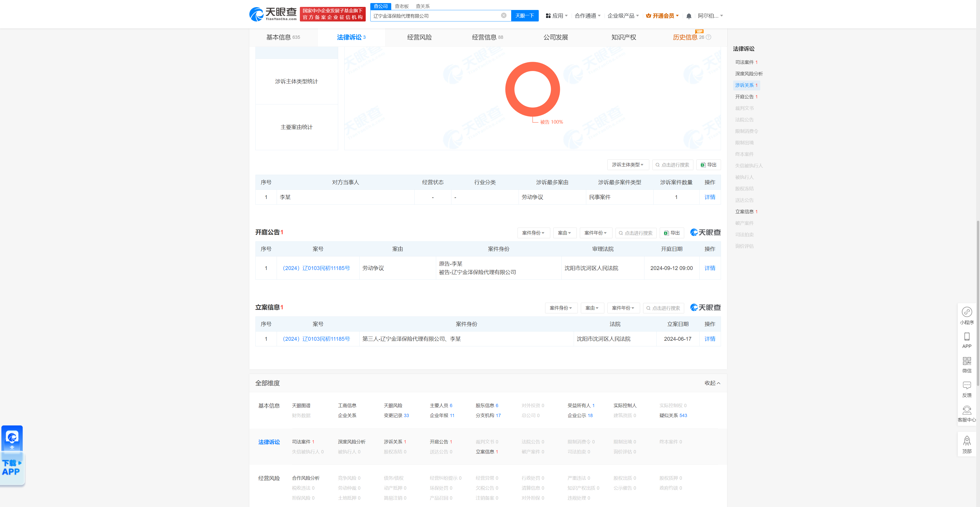Click the 天眼一下 search button
The width and height of the screenshot is (980, 507).
point(525,16)
